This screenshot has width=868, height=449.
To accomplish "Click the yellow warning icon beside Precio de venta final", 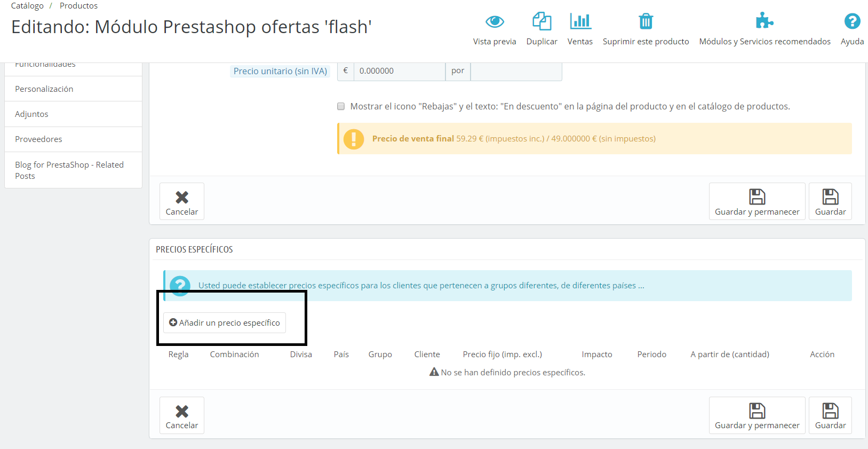I will coord(354,139).
